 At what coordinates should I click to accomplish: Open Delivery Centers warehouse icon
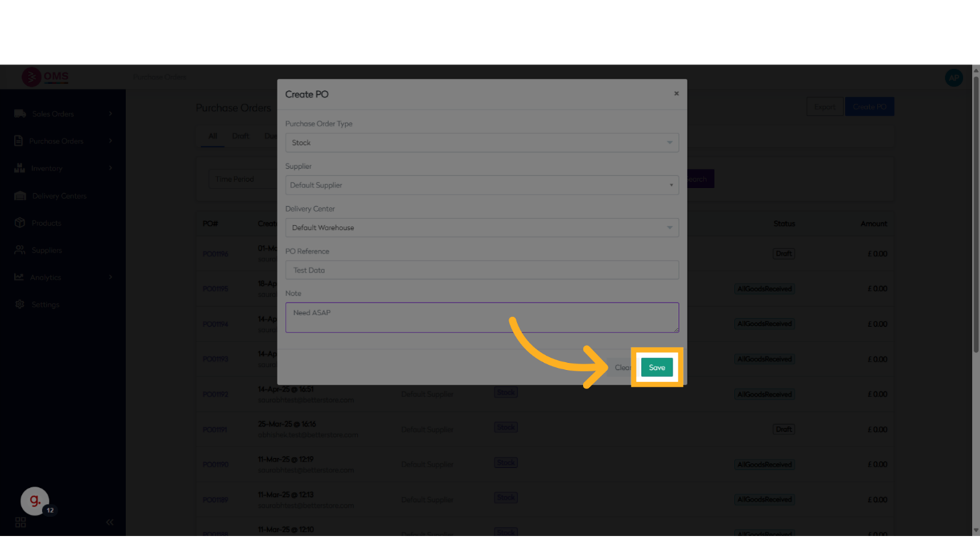tap(20, 196)
